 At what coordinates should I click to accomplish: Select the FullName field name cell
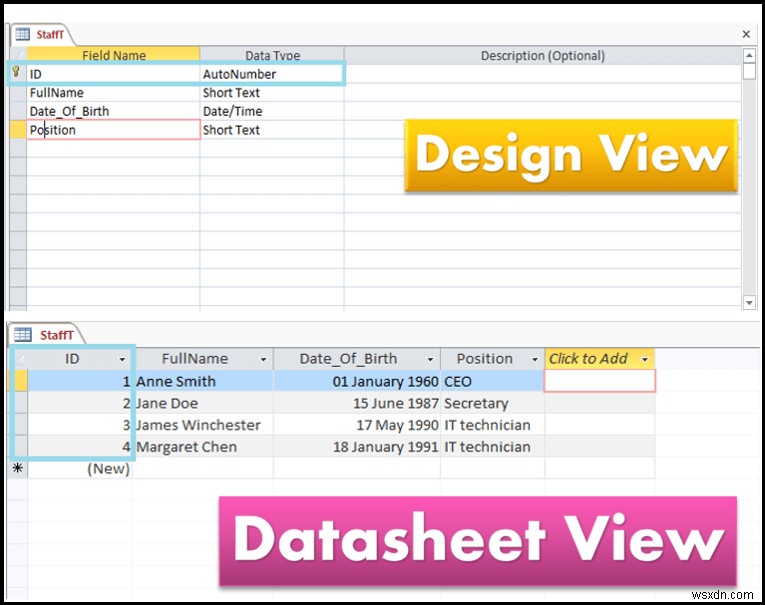pos(113,93)
